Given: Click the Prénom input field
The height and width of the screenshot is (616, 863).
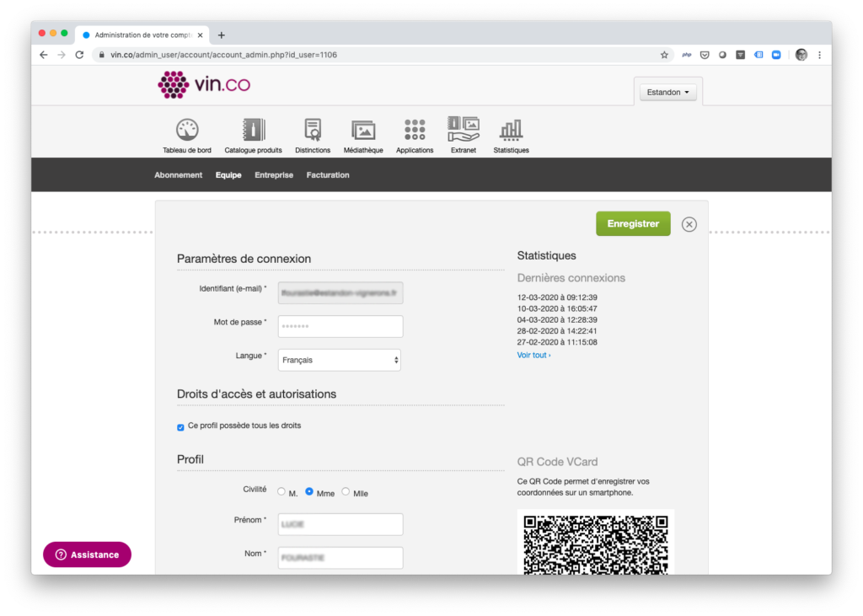Looking at the screenshot, I should tap(340, 524).
